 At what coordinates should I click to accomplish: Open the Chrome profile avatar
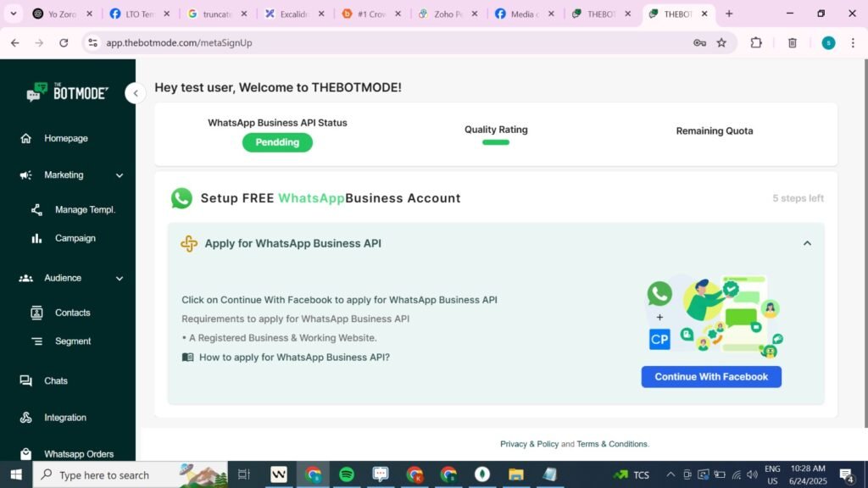coord(828,42)
